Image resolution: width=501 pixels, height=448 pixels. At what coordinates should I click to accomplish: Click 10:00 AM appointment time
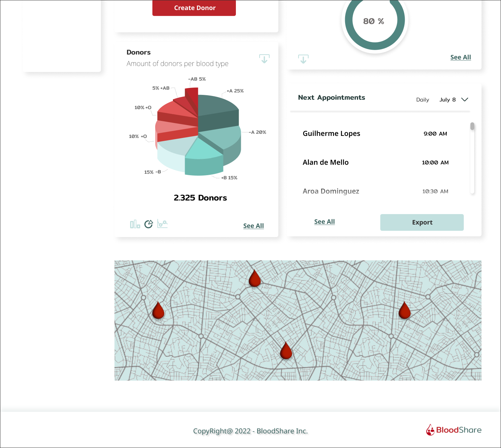pyautogui.click(x=435, y=163)
